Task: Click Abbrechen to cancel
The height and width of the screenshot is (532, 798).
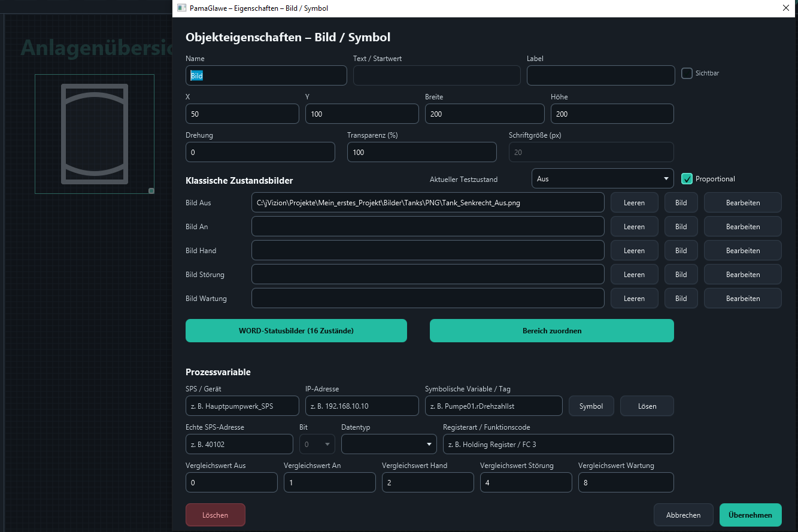Action: [x=683, y=515]
